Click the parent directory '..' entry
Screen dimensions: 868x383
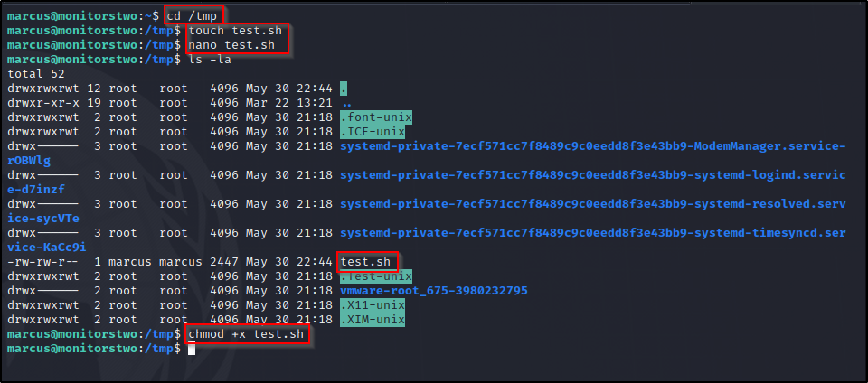coord(347,103)
